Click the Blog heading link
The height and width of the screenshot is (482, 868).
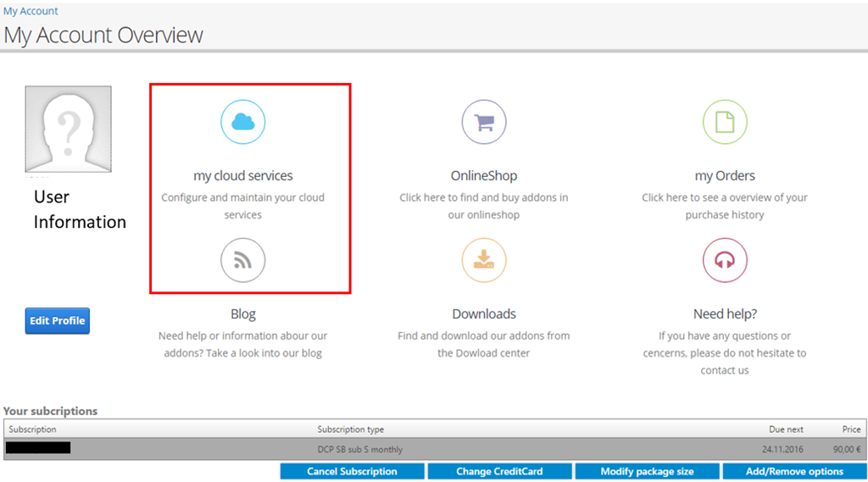pyautogui.click(x=243, y=313)
